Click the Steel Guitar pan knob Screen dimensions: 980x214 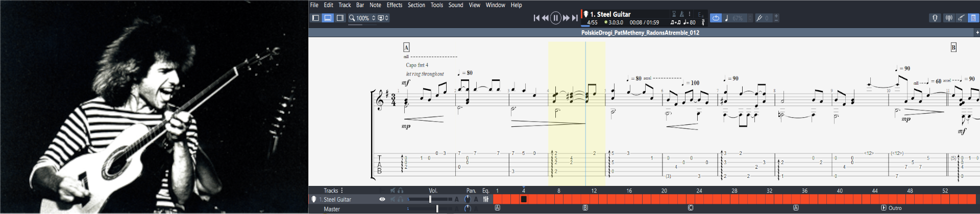click(x=467, y=199)
